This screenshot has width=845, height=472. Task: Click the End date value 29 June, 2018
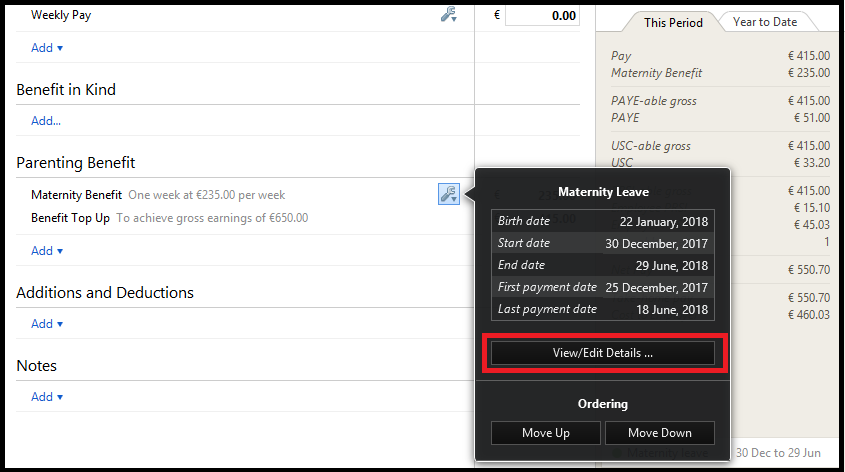pos(671,266)
